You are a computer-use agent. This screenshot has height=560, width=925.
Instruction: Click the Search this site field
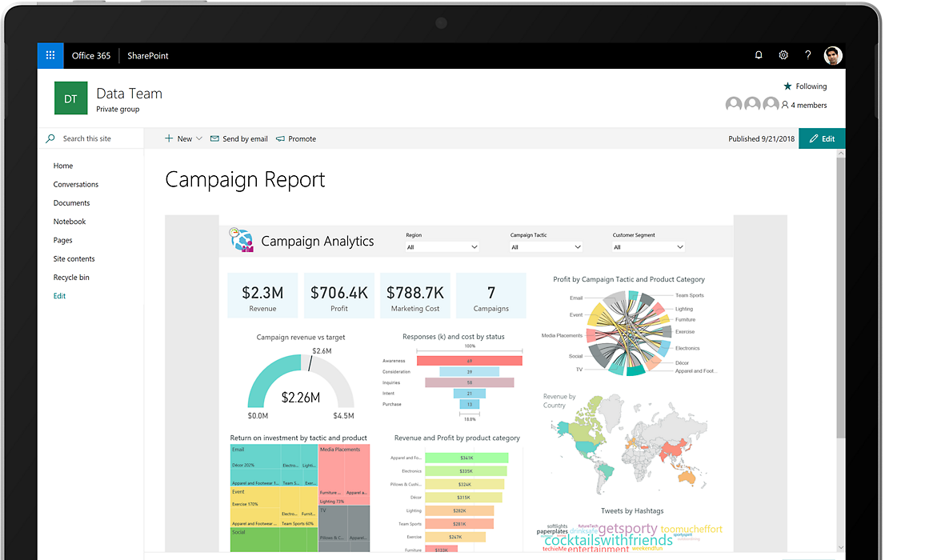coord(96,138)
